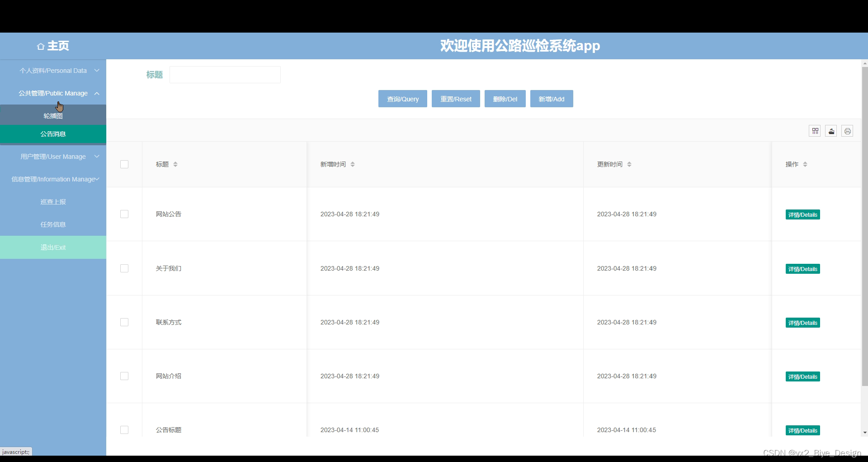Click the 欢迎使用公路巡检系统app heading
Viewport: 868px width, 462px height.
520,46
